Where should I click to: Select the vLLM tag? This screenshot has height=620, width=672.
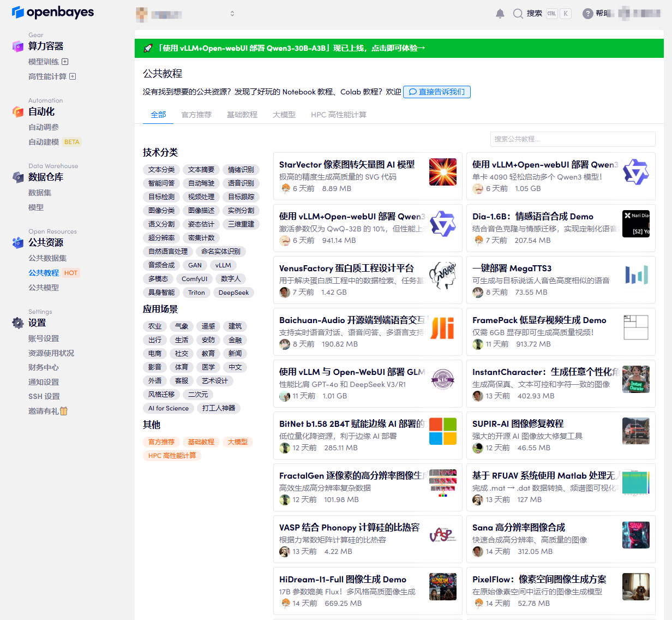[x=223, y=265]
